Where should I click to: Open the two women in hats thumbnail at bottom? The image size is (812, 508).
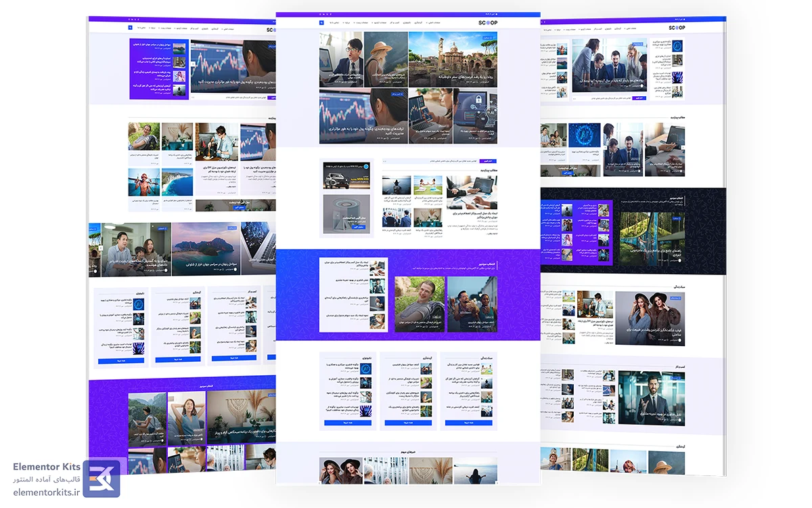point(341,469)
